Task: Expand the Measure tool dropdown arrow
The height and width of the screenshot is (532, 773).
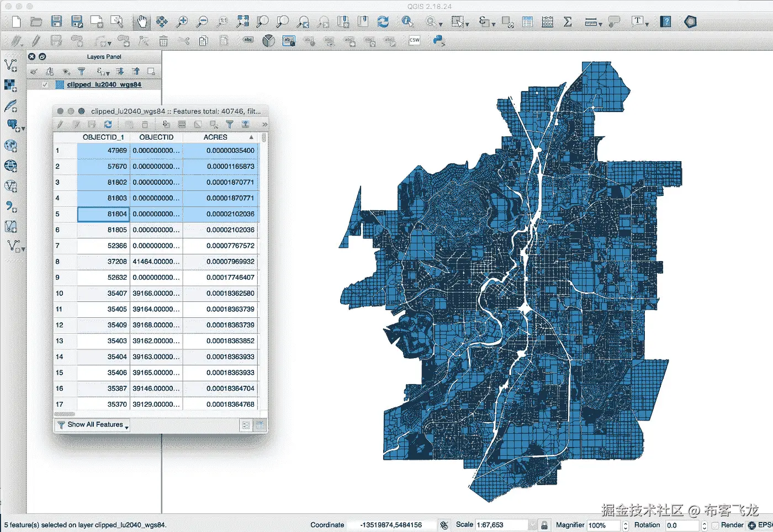Action: tap(601, 24)
